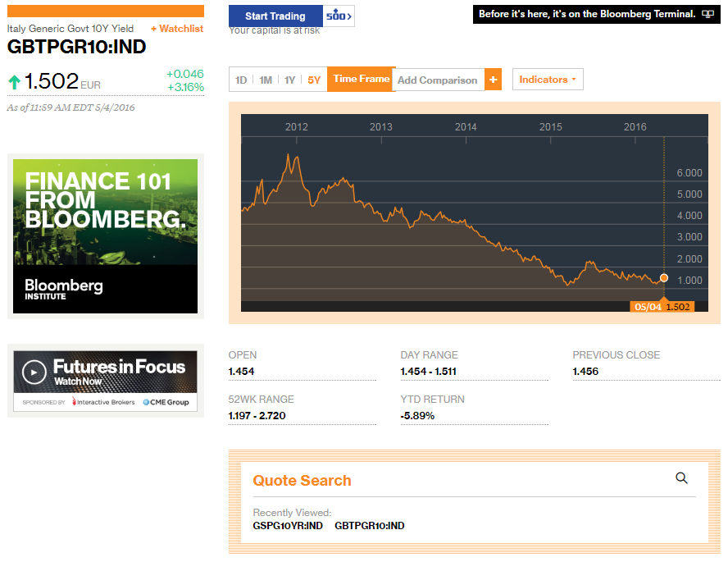The image size is (728, 562).
Task: Open the Time Frame selector
Action: pyautogui.click(x=362, y=79)
